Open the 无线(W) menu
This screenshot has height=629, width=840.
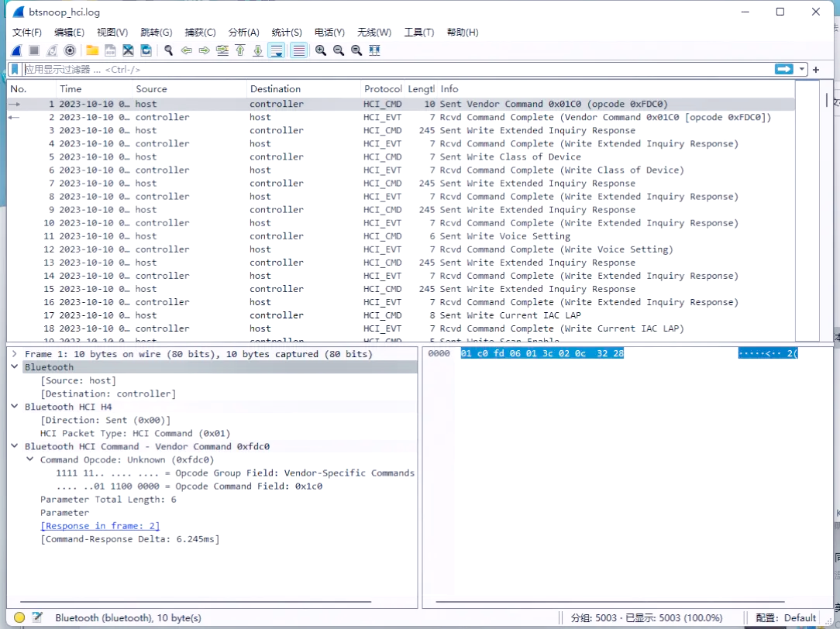point(374,32)
